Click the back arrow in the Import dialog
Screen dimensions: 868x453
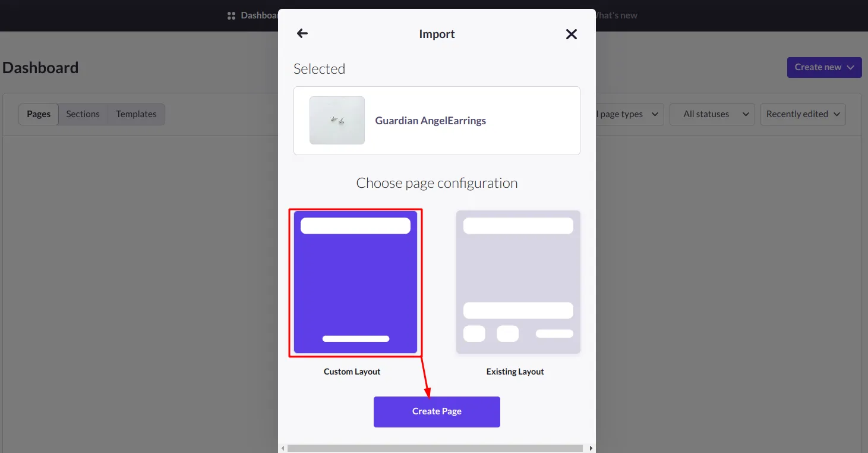pos(301,33)
